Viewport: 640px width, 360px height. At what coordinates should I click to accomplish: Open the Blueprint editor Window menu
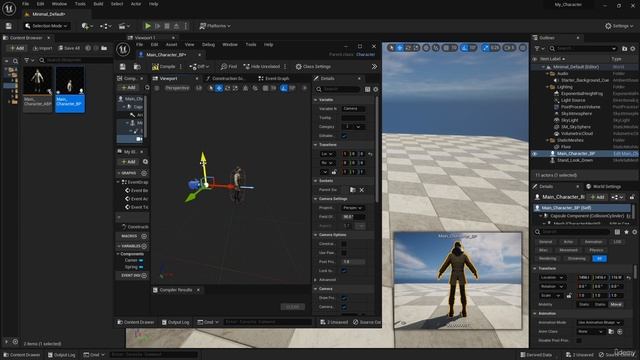pyautogui.click(x=230, y=44)
